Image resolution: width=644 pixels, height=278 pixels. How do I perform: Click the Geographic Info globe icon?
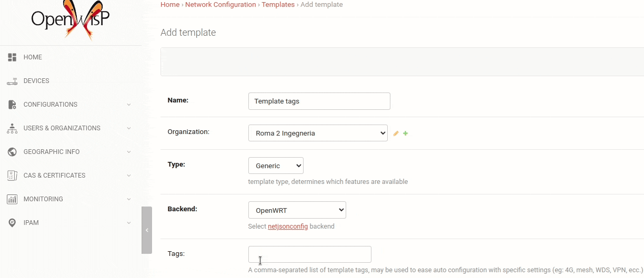12,152
